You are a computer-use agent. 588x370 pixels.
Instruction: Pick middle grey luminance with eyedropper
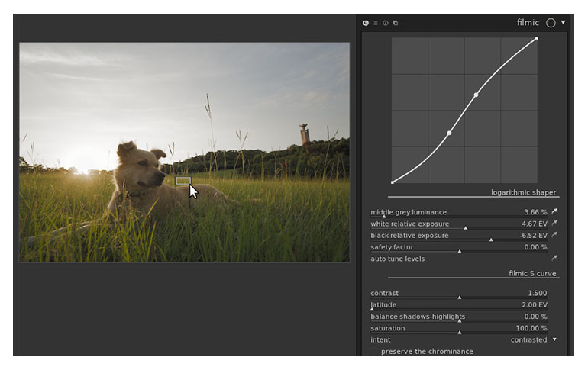(x=554, y=212)
